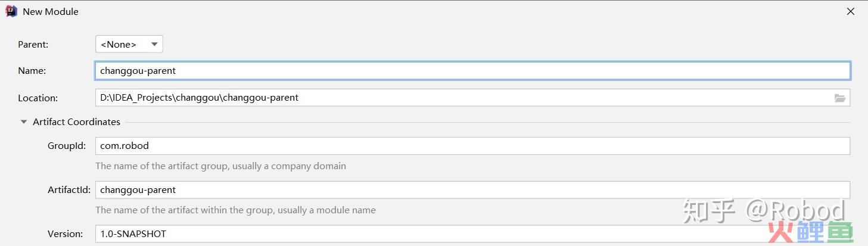The width and height of the screenshot is (868, 246).
Task: Click the New Module title text
Action: pos(51,11)
